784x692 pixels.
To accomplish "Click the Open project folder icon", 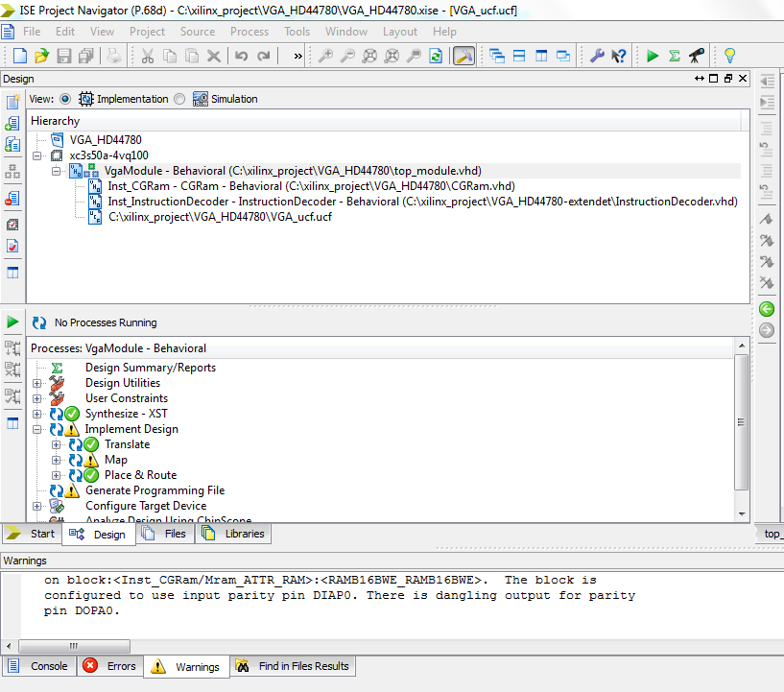I will coord(41,56).
